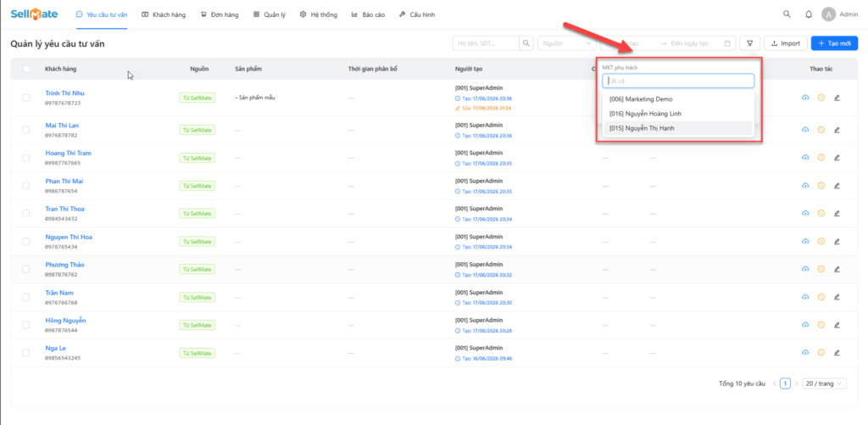This screenshot has width=868, height=425.
Task: Open the Đơn hàng menu
Action: pos(220,15)
